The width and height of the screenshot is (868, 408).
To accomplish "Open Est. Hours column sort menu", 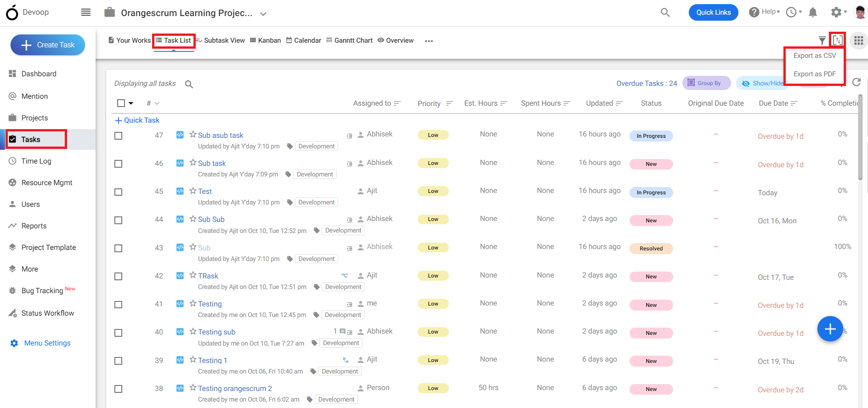I will (x=504, y=103).
